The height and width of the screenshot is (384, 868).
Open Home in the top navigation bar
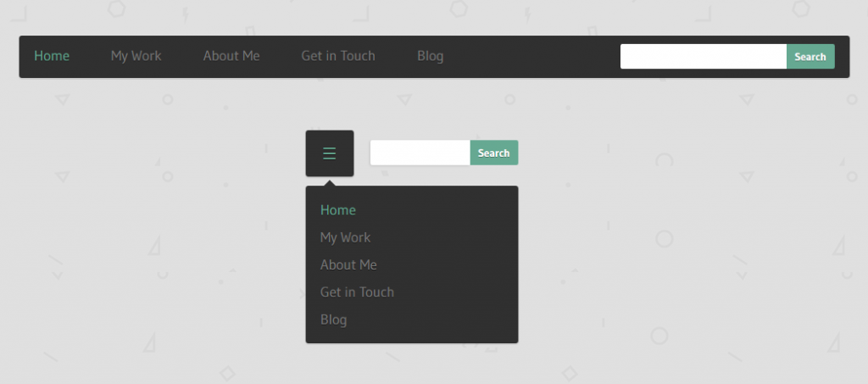(x=52, y=56)
